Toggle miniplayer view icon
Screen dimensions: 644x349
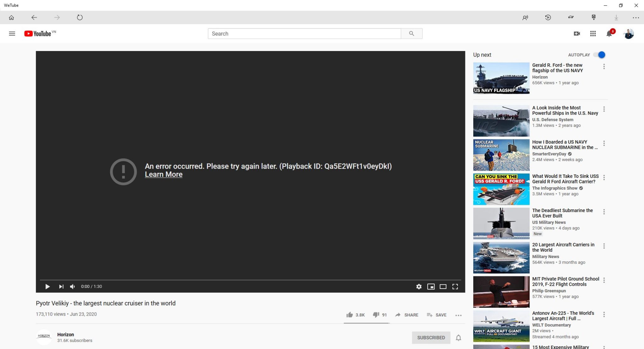[x=430, y=286]
